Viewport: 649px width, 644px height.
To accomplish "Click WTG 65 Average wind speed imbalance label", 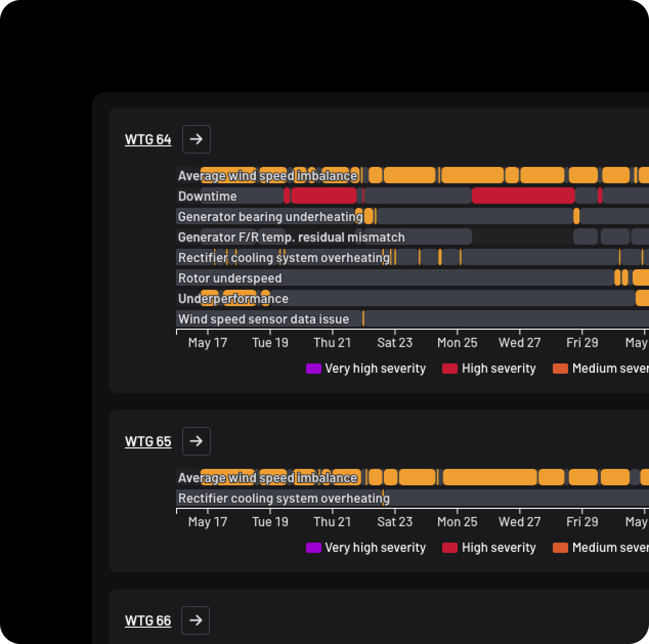I will click(268, 478).
